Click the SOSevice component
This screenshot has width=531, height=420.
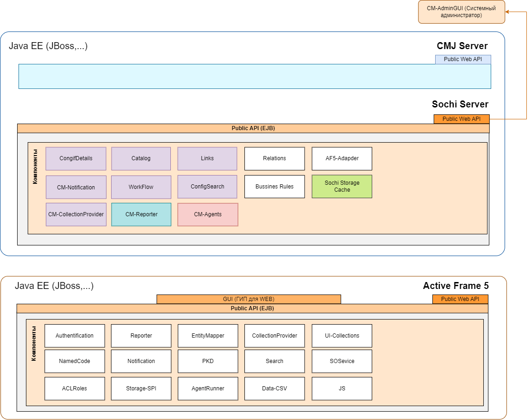[x=342, y=361]
